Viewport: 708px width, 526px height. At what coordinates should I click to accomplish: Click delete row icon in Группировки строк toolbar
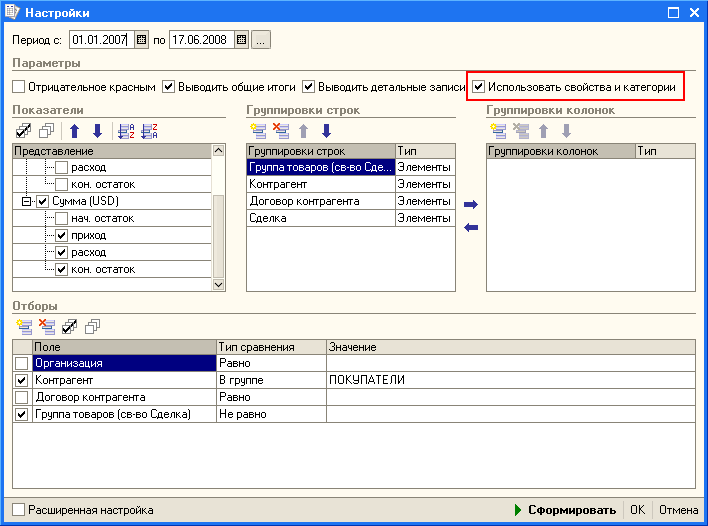pyautogui.click(x=281, y=131)
